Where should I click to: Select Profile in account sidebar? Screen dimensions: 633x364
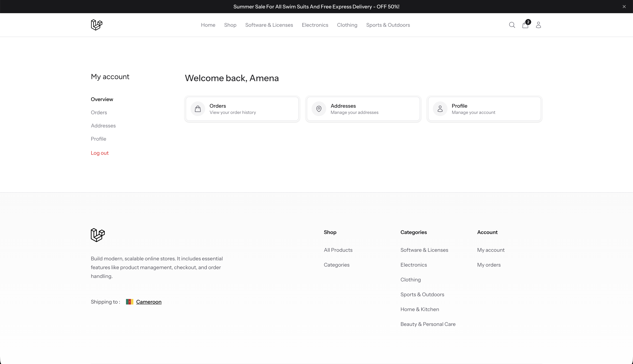coord(99,139)
